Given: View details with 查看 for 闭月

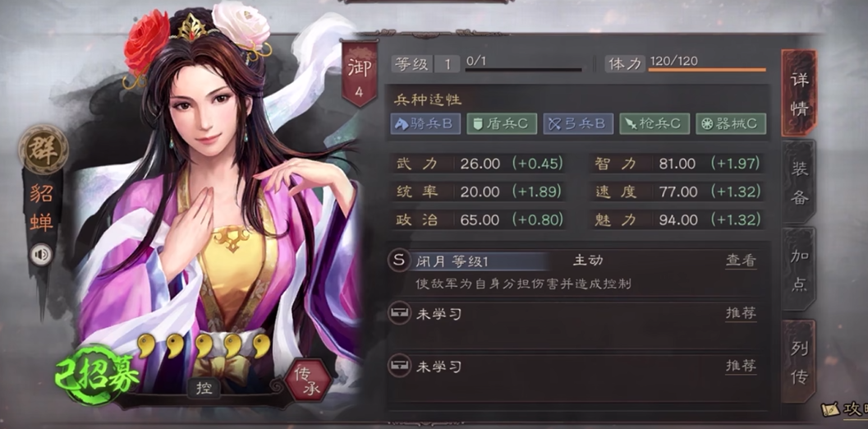Looking at the screenshot, I should pyautogui.click(x=741, y=261).
